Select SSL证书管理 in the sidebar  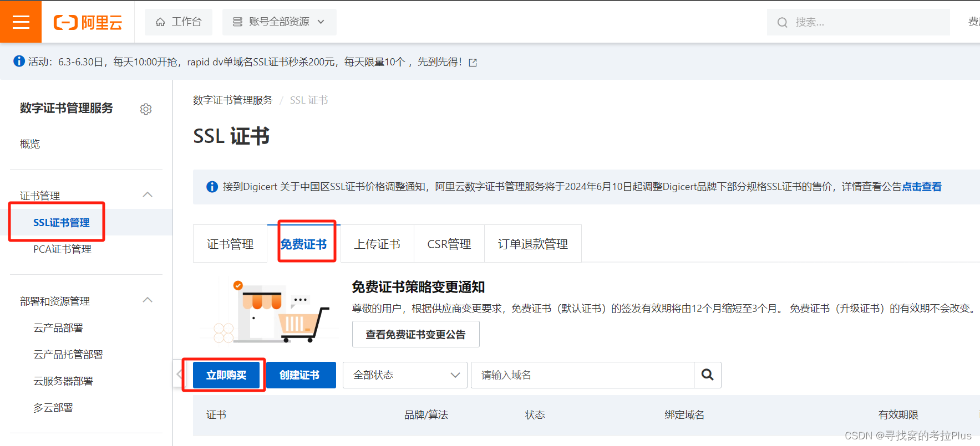[61, 222]
